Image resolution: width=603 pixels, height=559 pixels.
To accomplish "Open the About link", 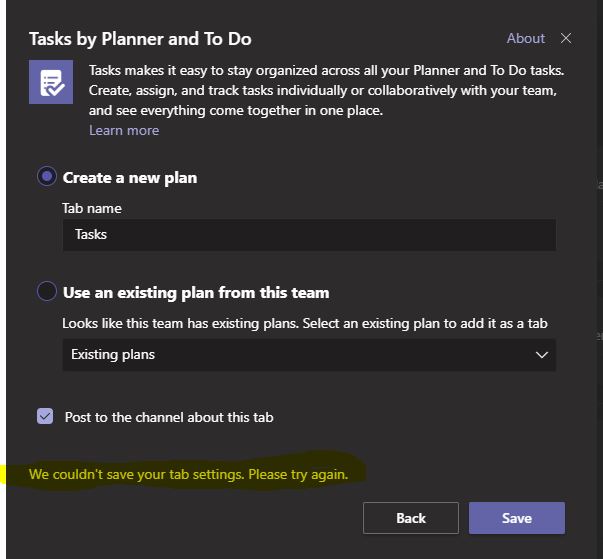I will tap(526, 39).
